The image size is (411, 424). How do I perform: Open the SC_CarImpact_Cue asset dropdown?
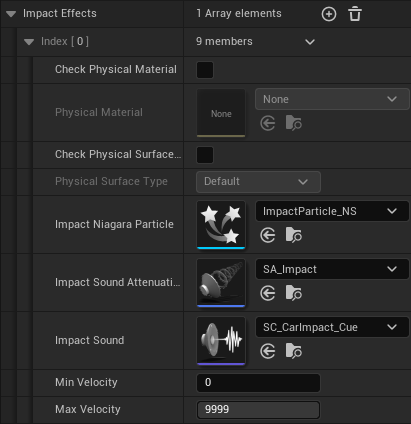tap(332, 327)
